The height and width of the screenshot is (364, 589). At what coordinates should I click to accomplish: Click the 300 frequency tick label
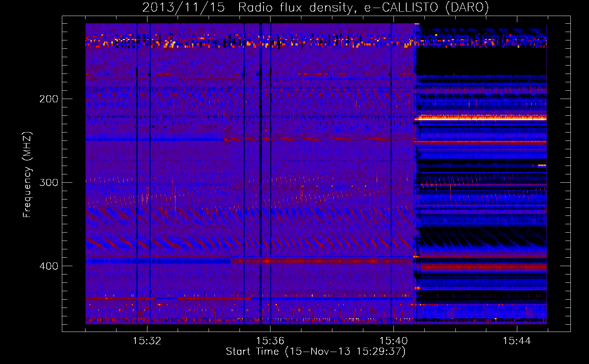[x=48, y=182]
